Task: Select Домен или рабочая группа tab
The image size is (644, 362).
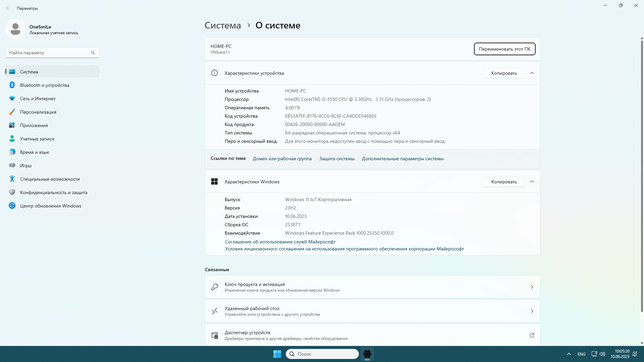Action: [x=282, y=158]
